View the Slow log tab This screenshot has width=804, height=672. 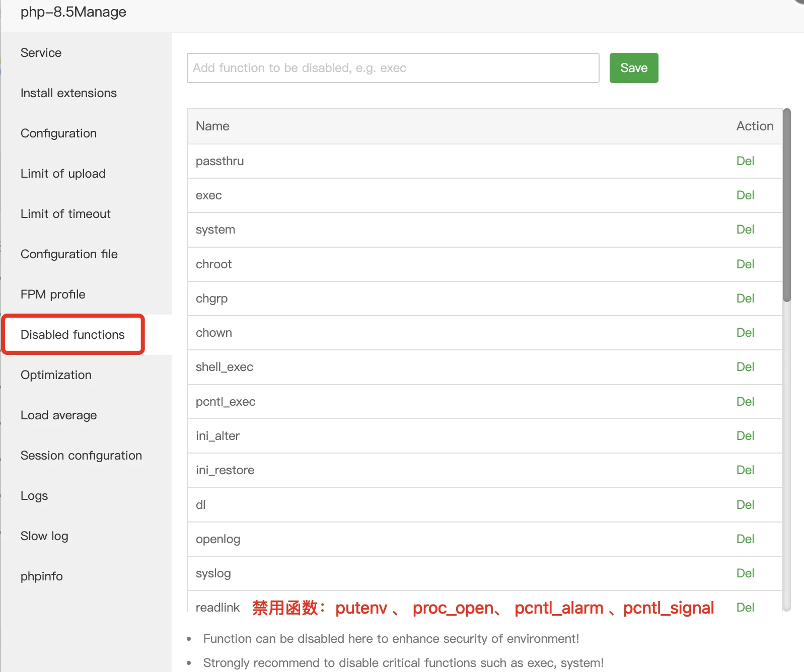click(x=44, y=536)
